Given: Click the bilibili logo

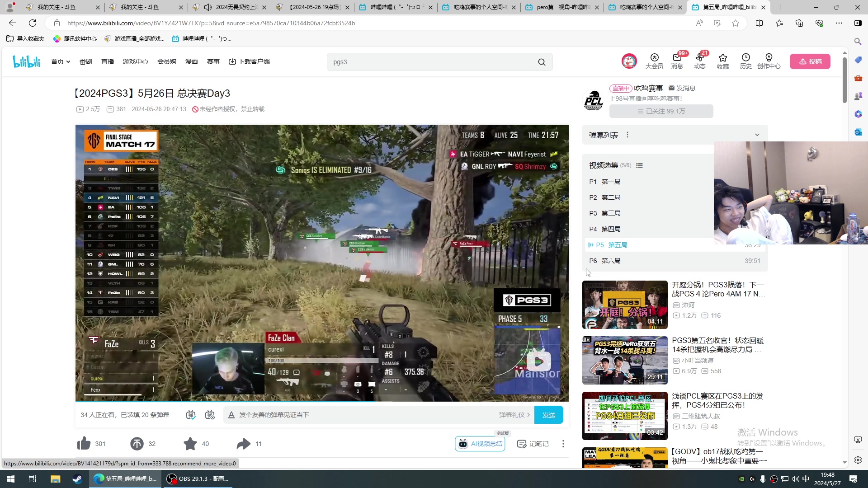Looking at the screenshot, I should coord(26,61).
